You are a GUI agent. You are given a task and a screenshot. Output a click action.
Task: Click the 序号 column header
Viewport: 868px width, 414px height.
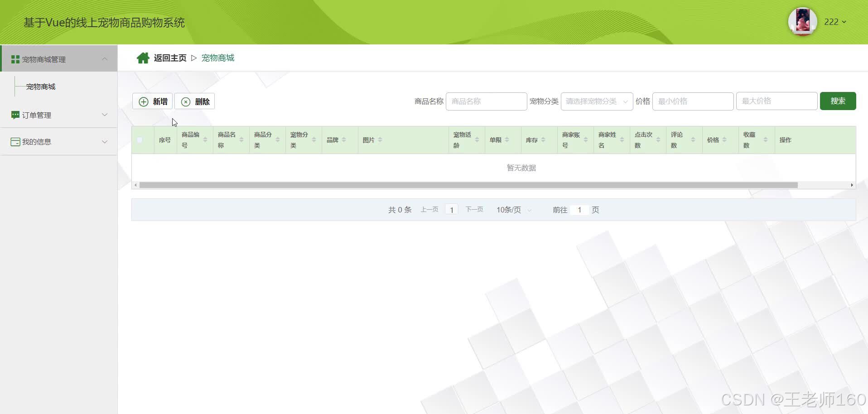(165, 140)
